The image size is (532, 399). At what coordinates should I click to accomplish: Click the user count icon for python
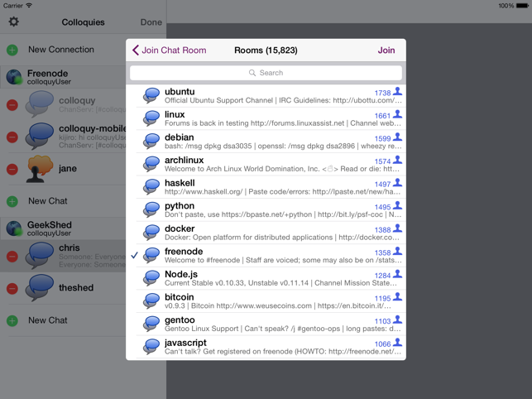tap(397, 205)
